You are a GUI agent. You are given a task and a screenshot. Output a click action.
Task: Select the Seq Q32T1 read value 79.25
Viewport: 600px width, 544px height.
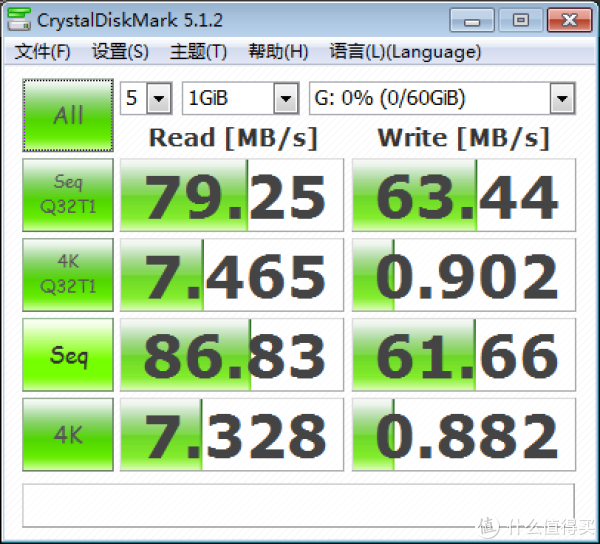pos(232,195)
